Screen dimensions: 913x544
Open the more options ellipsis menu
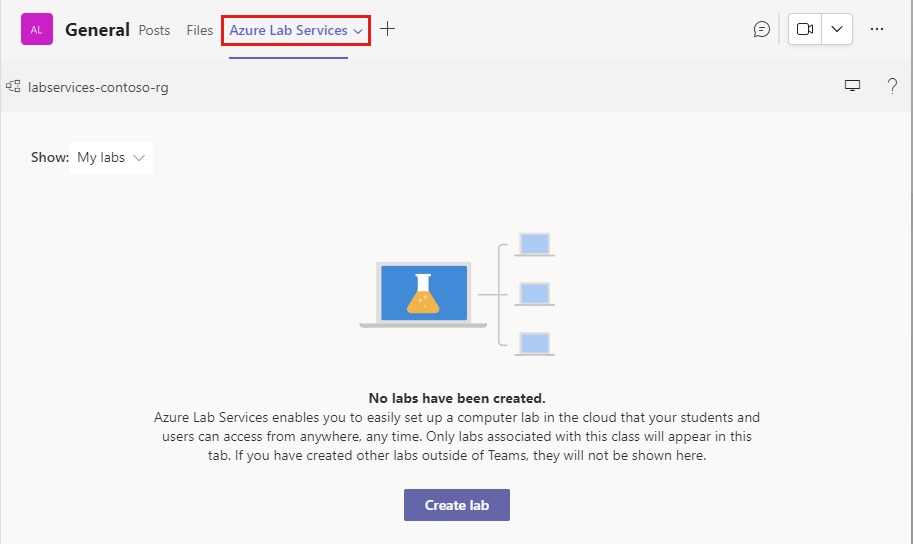coord(877,29)
